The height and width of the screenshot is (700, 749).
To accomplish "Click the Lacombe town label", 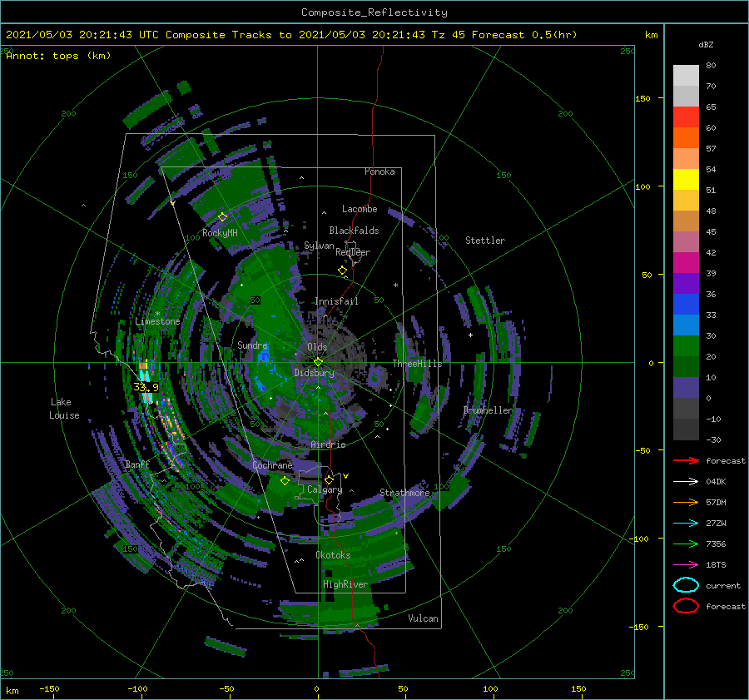I will tap(360, 209).
